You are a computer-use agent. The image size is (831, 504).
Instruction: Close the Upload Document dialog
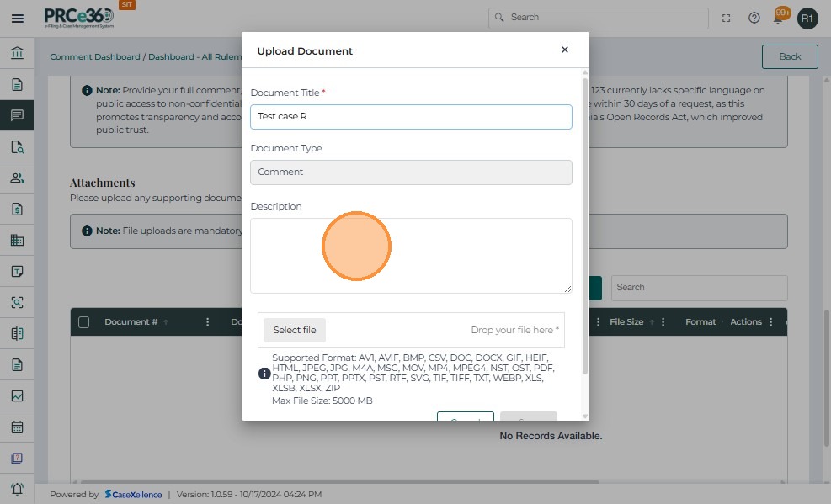565,50
